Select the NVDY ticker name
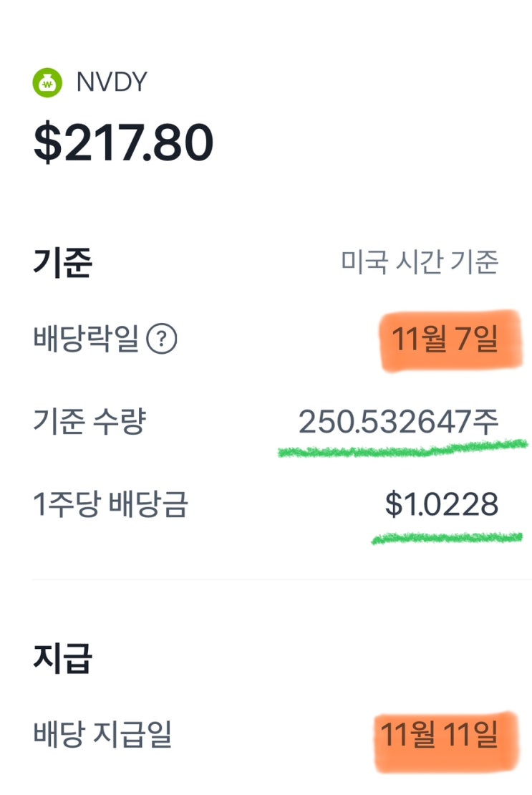Screen dimensions: 532x795 point(111,83)
